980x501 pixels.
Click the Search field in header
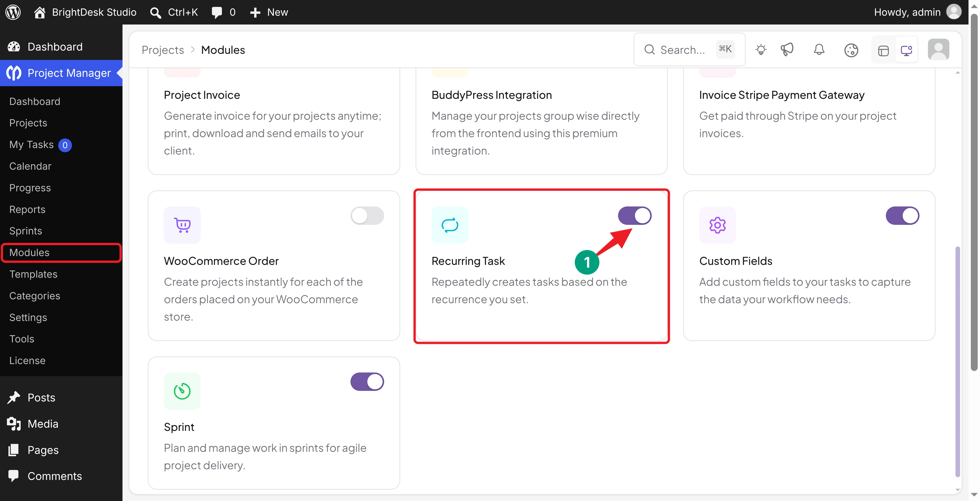coord(689,49)
